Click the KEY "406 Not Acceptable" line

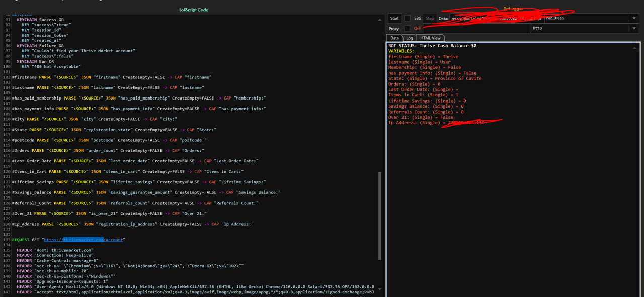tap(51, 67)
